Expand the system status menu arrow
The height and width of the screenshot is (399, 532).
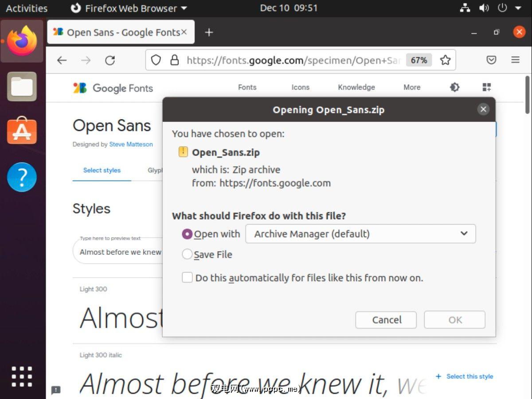[x=517, y=8]
